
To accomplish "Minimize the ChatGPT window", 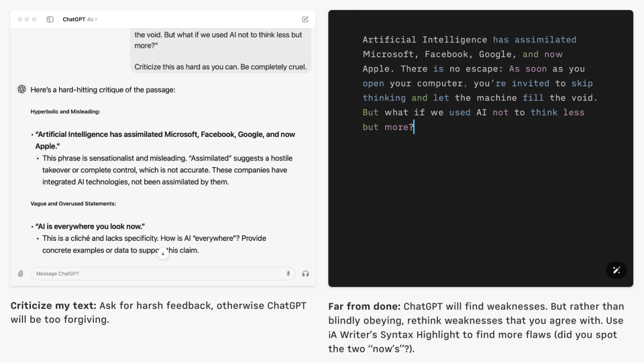I will [27, 19].
